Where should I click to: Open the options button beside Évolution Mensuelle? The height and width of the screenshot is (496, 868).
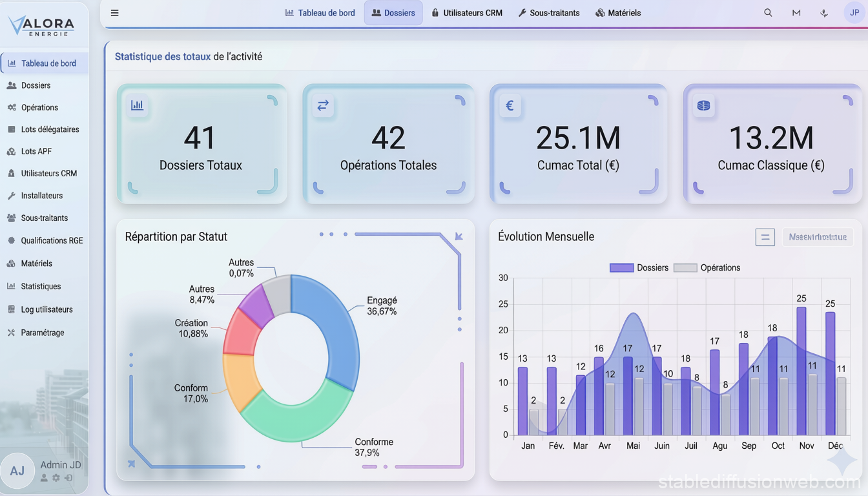click(765, 237)
